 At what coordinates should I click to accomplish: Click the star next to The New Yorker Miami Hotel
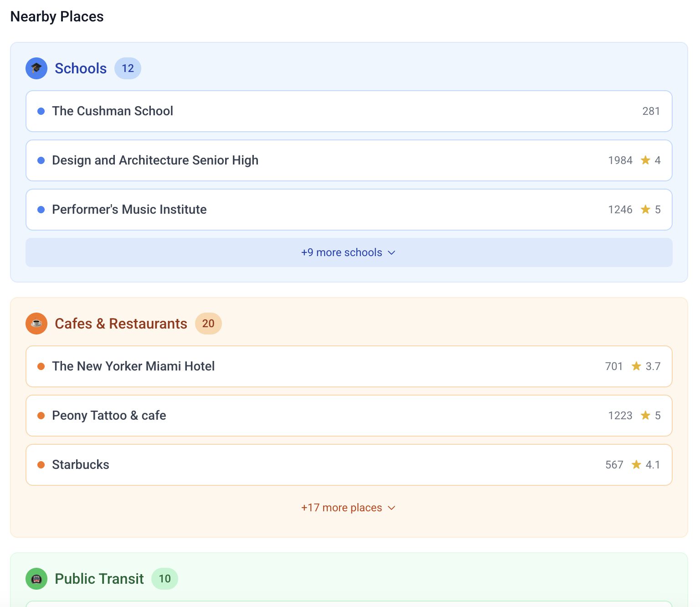[x=636, y=366]
